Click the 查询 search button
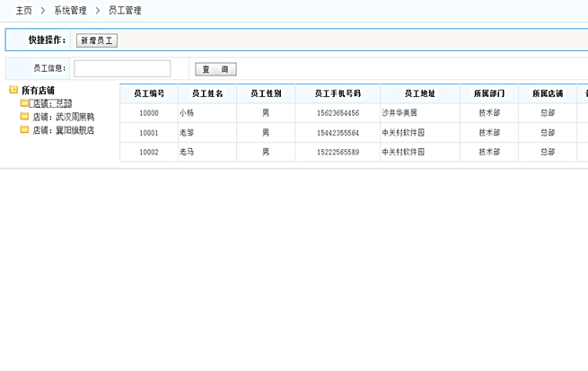The width and height of the screenshot is (588, 371). pos(215,69)
